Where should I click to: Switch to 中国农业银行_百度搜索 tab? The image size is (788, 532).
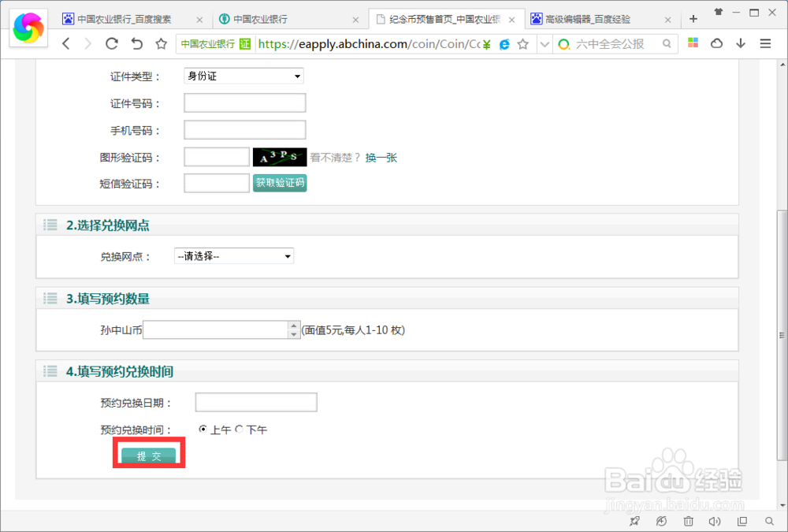pos(124,19)
